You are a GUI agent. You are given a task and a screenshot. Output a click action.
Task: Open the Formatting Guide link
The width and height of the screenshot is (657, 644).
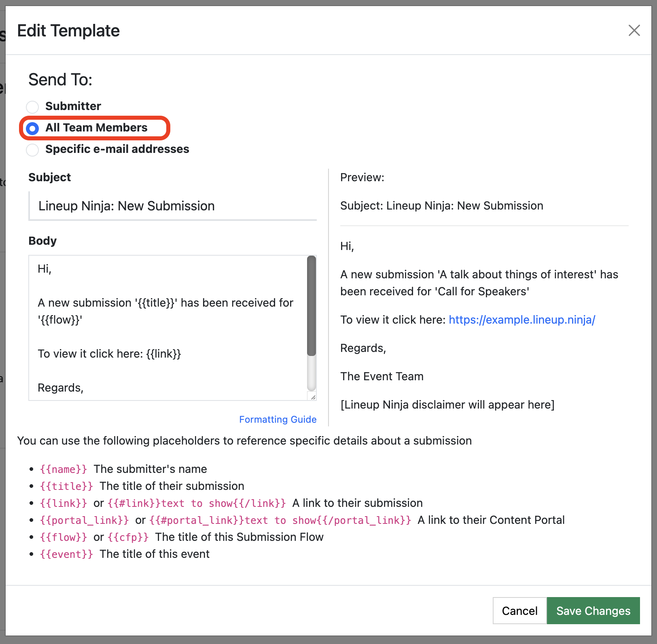278,419
